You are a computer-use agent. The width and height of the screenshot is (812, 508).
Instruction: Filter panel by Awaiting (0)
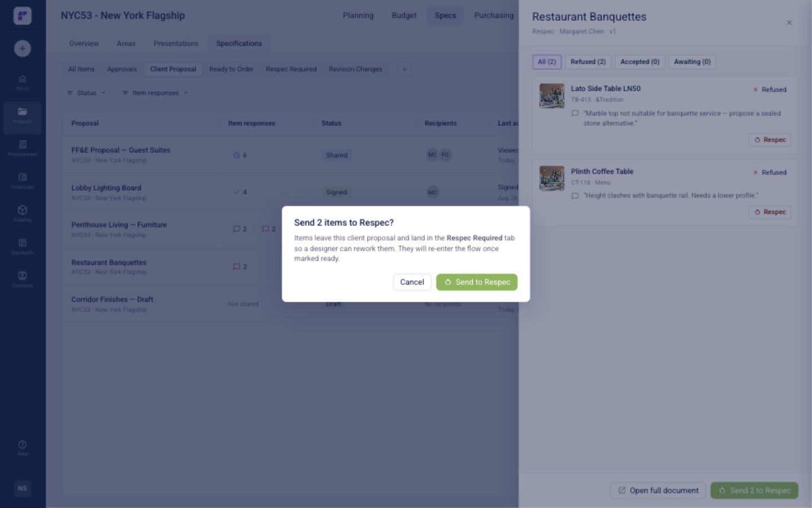click(692, 62)
